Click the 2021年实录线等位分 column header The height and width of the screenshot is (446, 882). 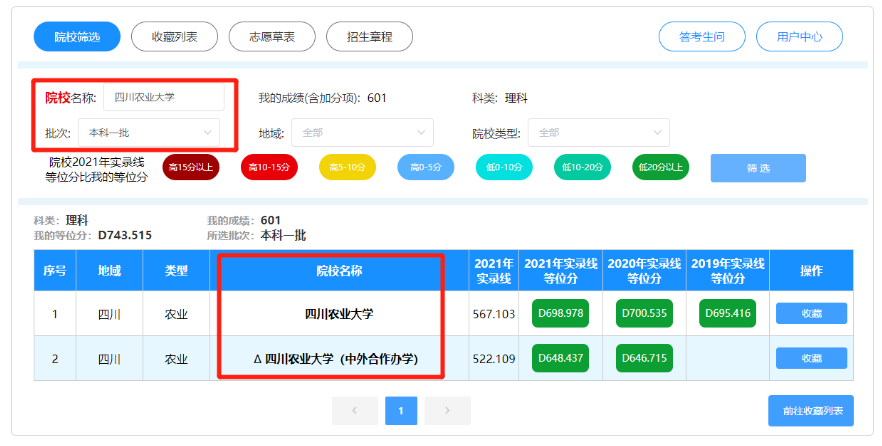pyautogui.click(x=560, y=271)
